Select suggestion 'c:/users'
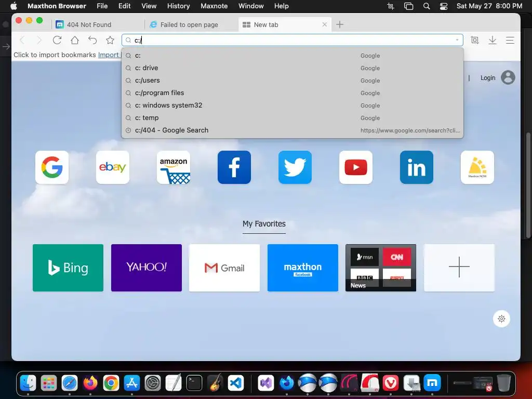 click(292, 81)
